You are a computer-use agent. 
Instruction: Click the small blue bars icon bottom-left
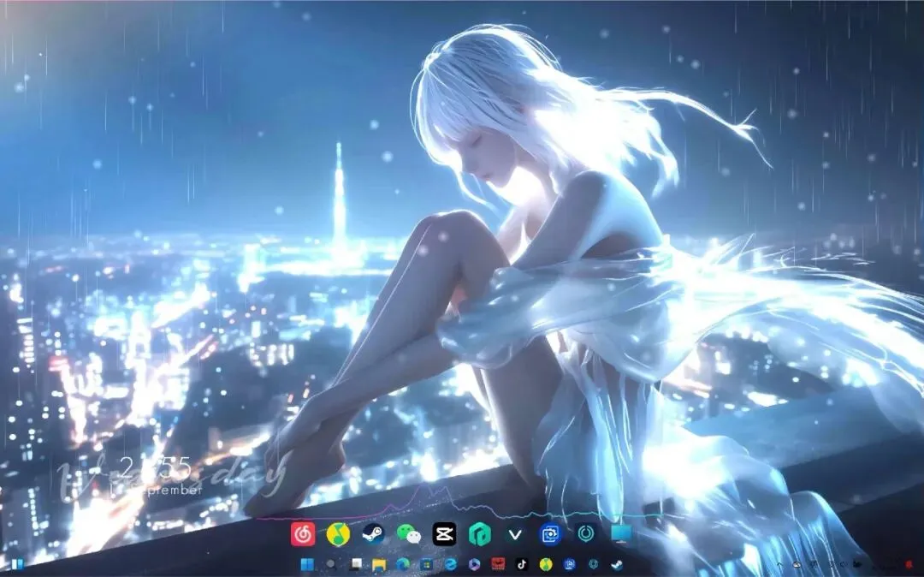pyautogui.click(x=17, y=565)
